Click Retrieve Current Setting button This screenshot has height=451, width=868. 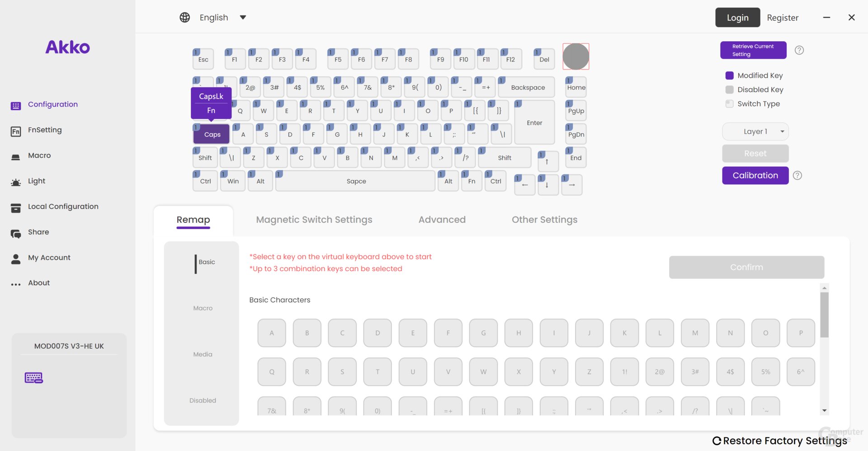[753, 50]
